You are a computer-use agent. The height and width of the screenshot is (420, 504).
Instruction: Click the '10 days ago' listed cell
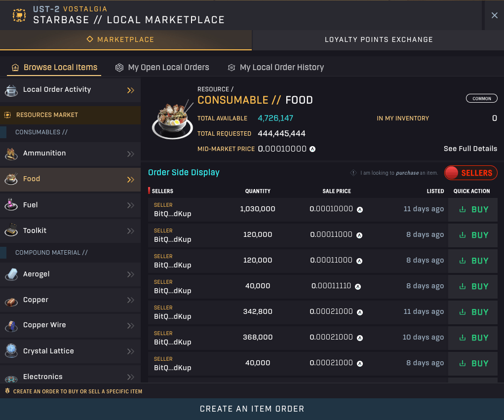point(423,338)
